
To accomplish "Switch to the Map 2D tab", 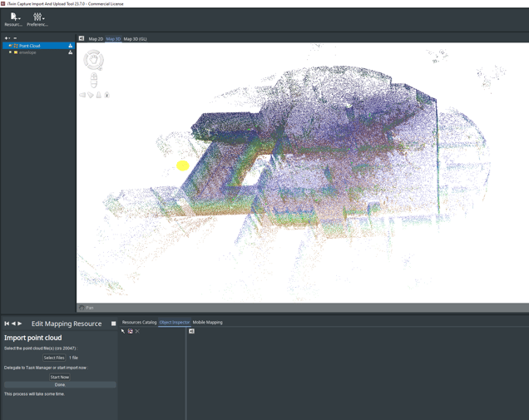I will [x=96, y=39].
